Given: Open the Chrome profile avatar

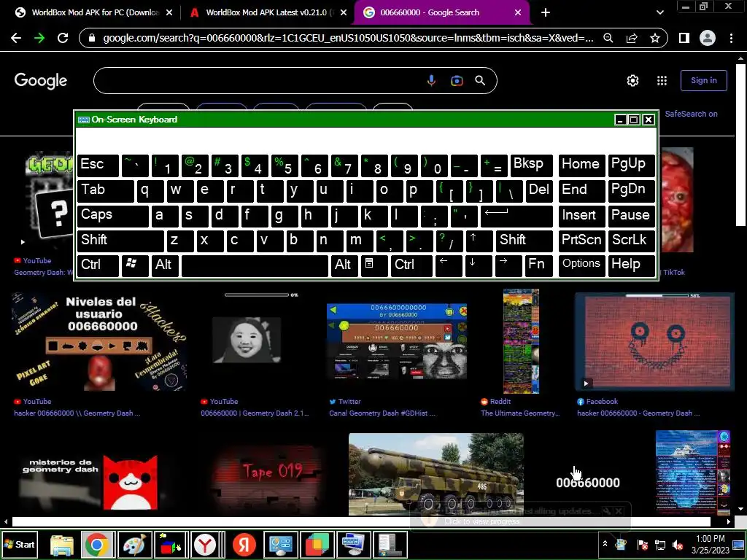Looking at the screenshot, I should click(x=708, y=38).
